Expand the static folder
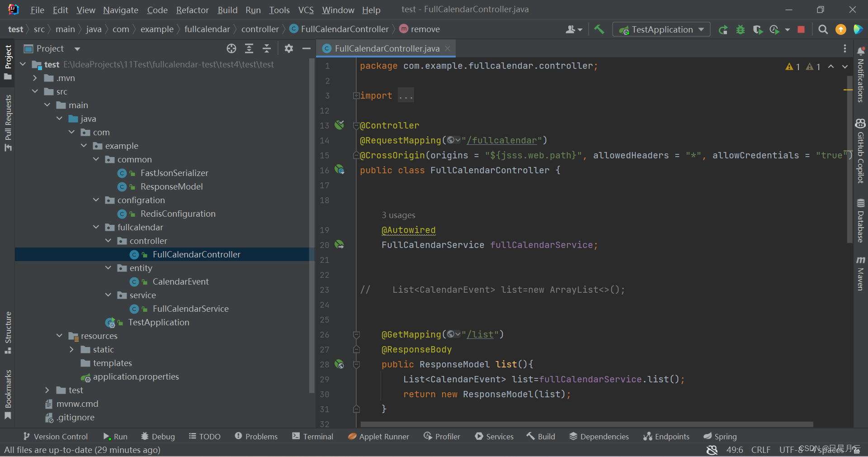Screen dimensions: 868x457 click(x=71, y=349)
